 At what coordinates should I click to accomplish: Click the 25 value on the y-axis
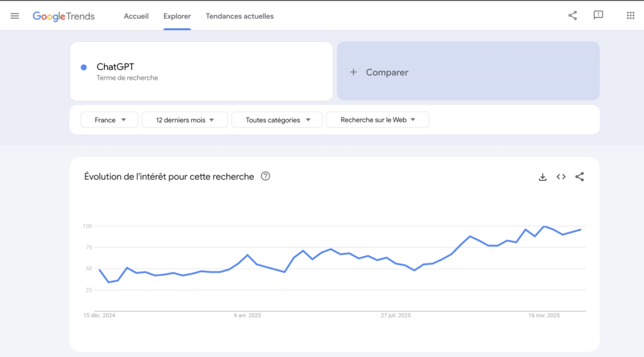point(89,290)
